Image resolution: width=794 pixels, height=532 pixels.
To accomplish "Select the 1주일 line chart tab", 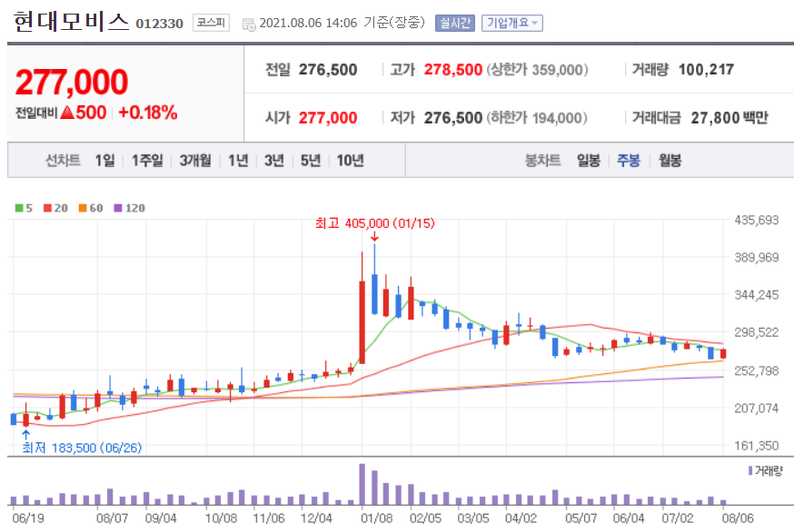I will (x=147, y=161).
